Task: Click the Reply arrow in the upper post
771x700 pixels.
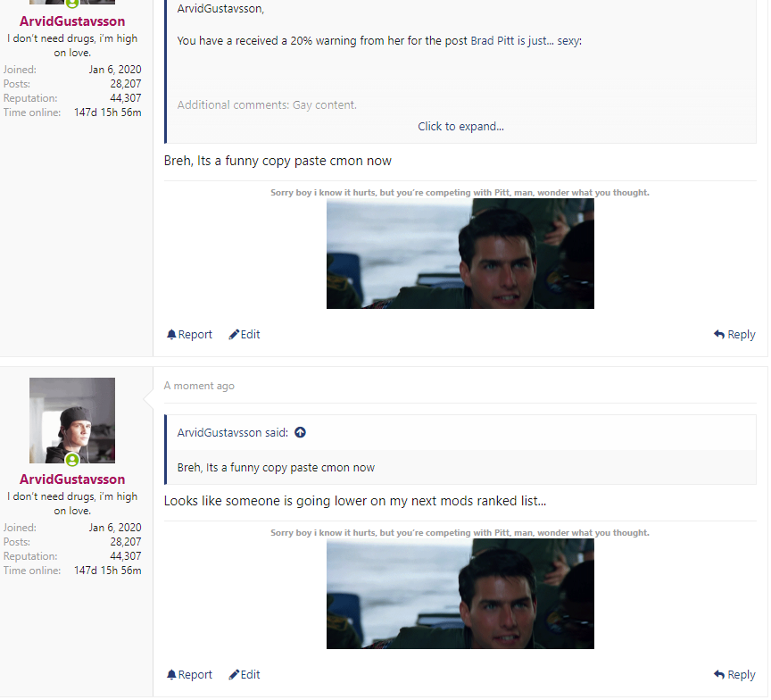Action: [719, 335]
